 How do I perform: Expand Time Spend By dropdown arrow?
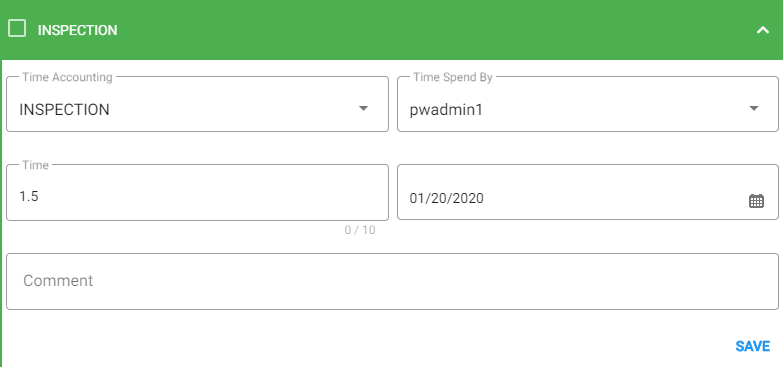tap(754, 108)
